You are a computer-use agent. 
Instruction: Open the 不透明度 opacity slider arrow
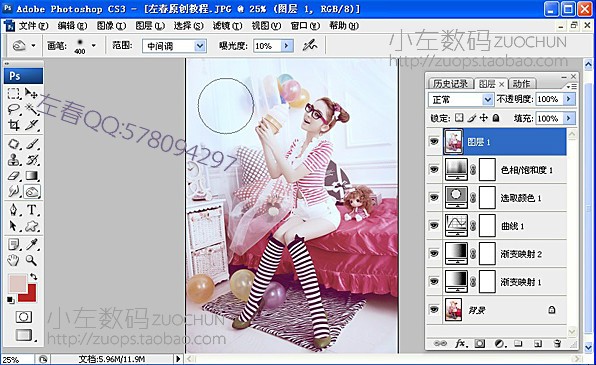569,99
